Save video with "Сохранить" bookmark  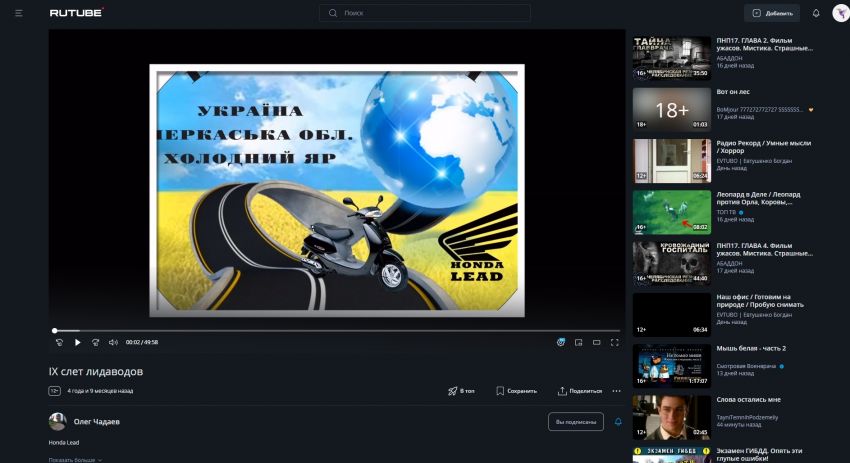517,390
